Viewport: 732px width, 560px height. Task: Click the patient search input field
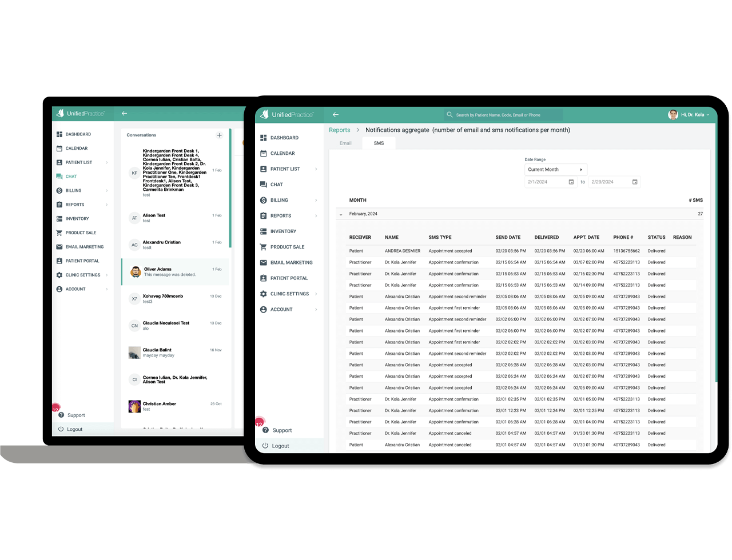click(506, 115)
